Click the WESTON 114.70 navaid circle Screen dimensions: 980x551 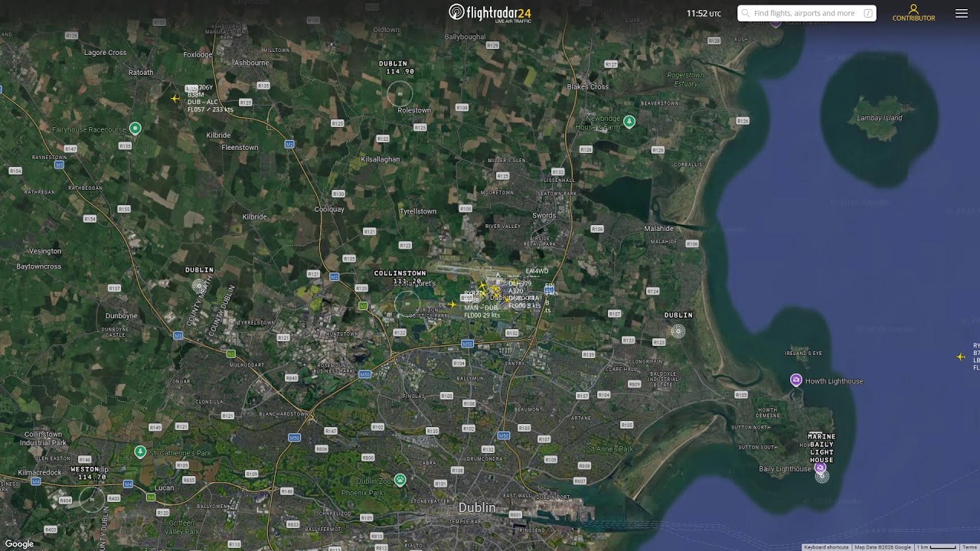coord(92,499)
